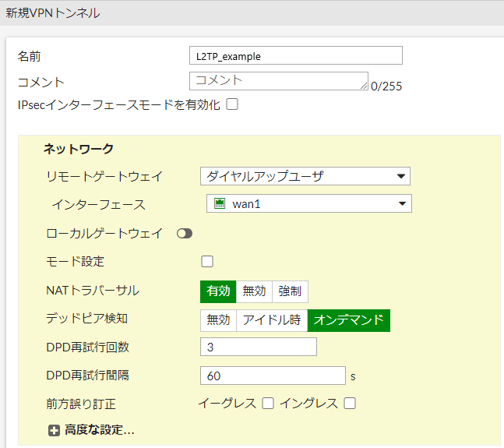Set デッドピア検知 to オンデマンド
Image resolution: width=504 pixels, height=448 pixels.
coord(349,320)
